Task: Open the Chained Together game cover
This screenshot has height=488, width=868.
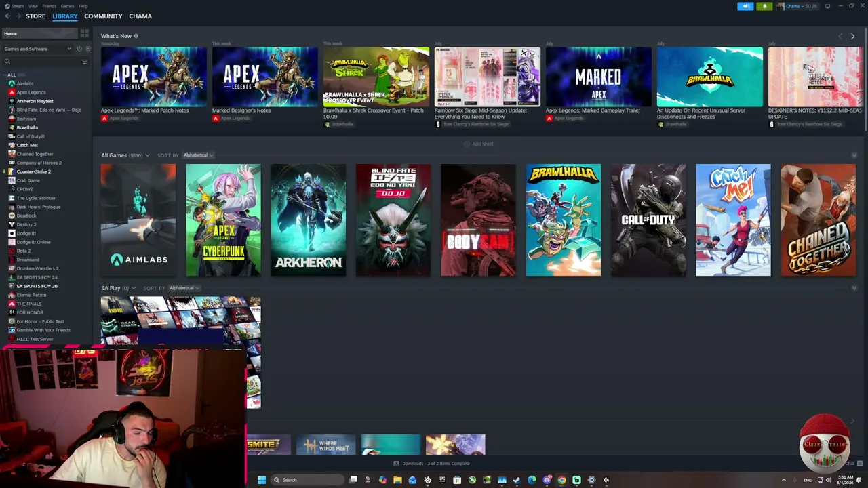Action: tap(818, 220)
